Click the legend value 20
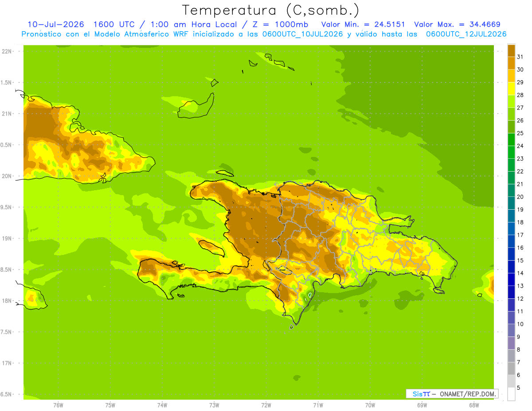 (x=520, y=197)
